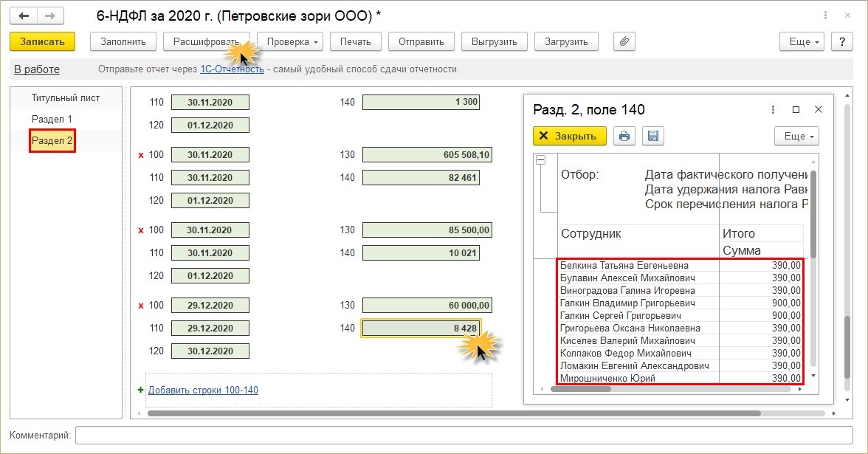The width and height of the screenshot is (868, 454).
Task: Open the main window's three-dot menu
Action: point(825,16)
